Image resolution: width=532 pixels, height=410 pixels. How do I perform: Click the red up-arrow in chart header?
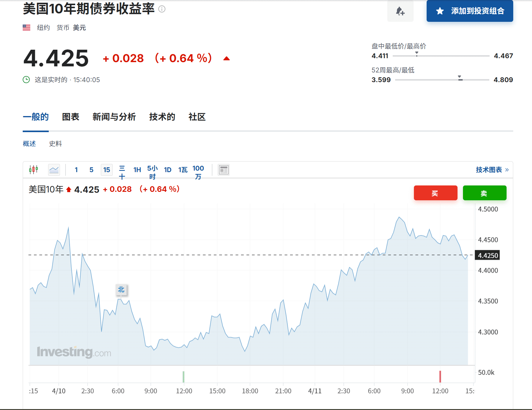(x=69, y=190)
